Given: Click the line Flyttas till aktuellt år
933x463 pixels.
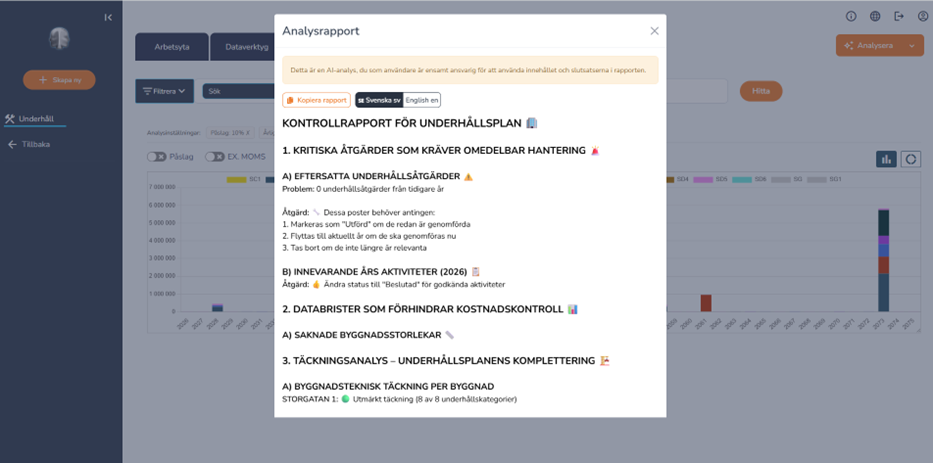Looking at the screenshot, I should pyautogui.click(x=370, y=236).
